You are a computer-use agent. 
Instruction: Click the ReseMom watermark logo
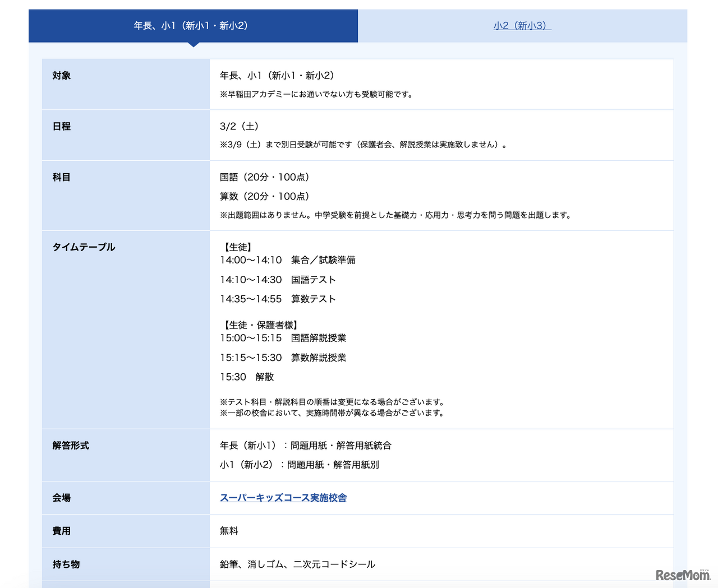[x=683, y=575]
